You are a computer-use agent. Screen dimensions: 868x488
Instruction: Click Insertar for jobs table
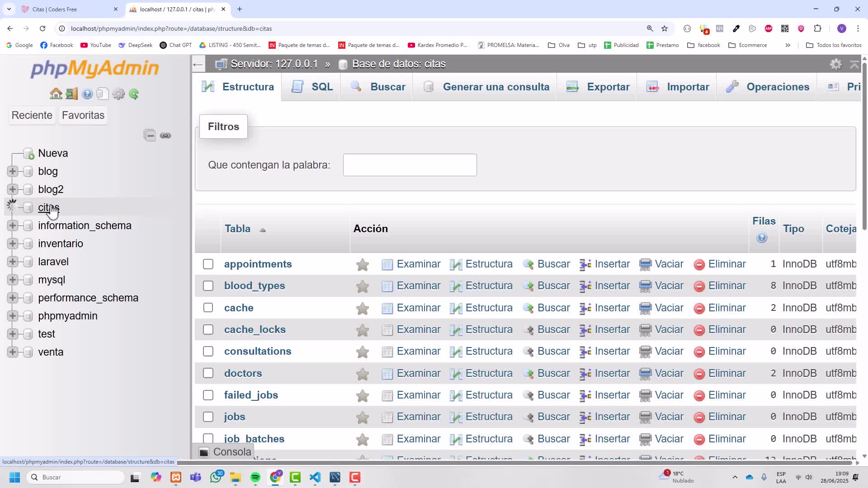(604, 417)
